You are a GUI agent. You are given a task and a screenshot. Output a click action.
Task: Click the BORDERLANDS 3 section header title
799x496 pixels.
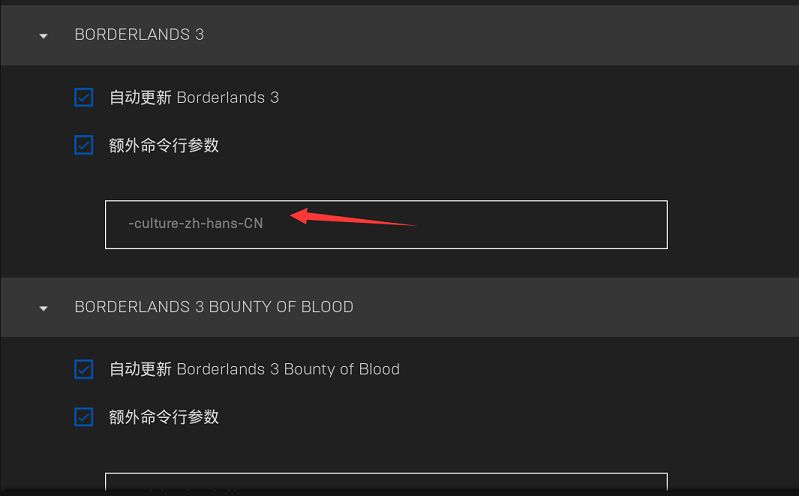pos(139,35)
